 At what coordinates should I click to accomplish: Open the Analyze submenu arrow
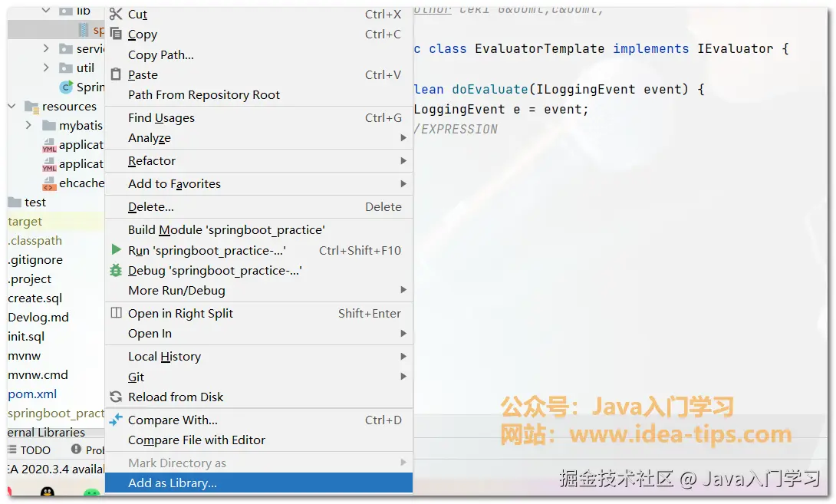click(x=403, y=137)
